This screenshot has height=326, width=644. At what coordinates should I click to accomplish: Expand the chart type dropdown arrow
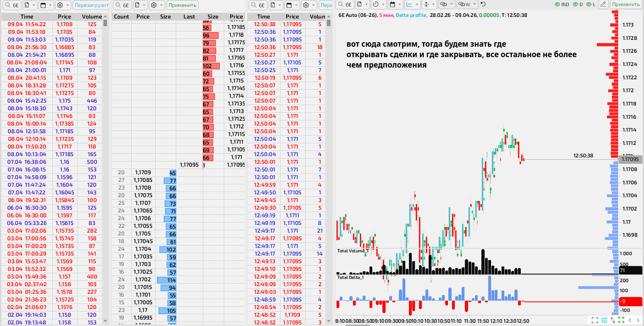pyautogui.click(x=417, y=4)
